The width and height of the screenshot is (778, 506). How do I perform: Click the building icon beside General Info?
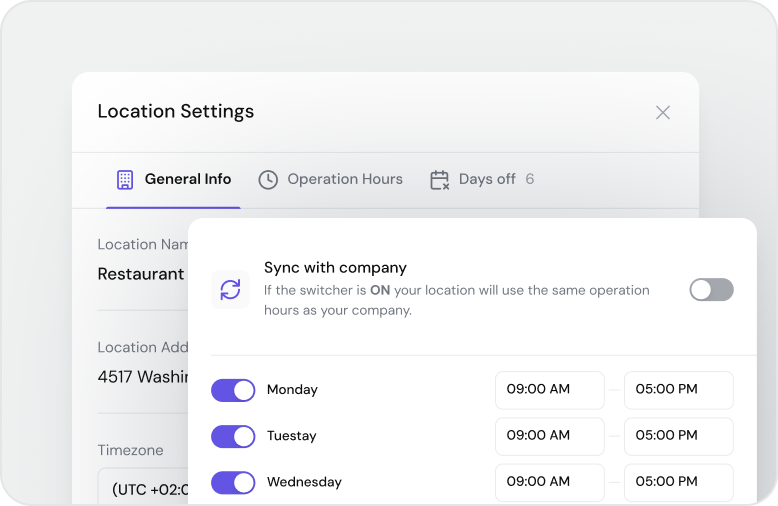[124, 180]
